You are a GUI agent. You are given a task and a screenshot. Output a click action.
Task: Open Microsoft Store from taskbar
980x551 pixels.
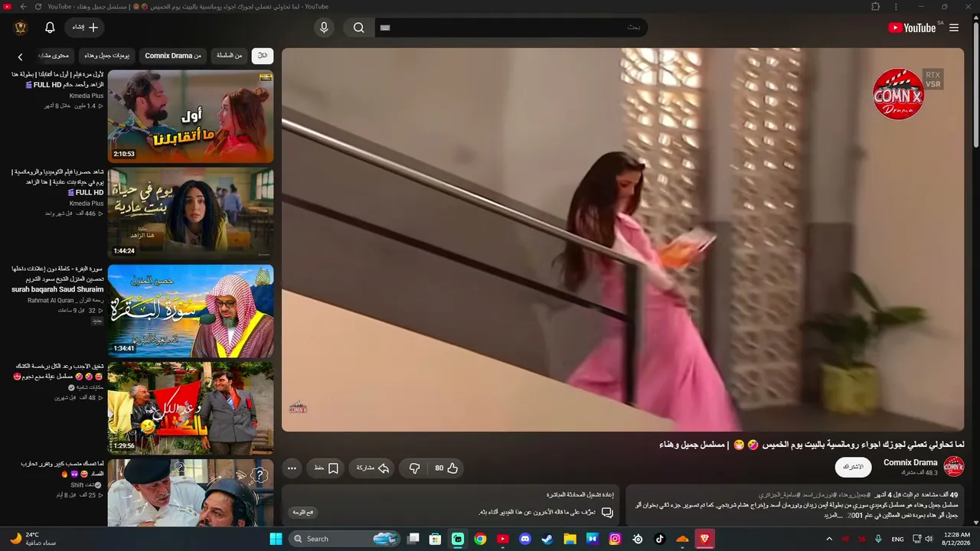pos(435,539)
